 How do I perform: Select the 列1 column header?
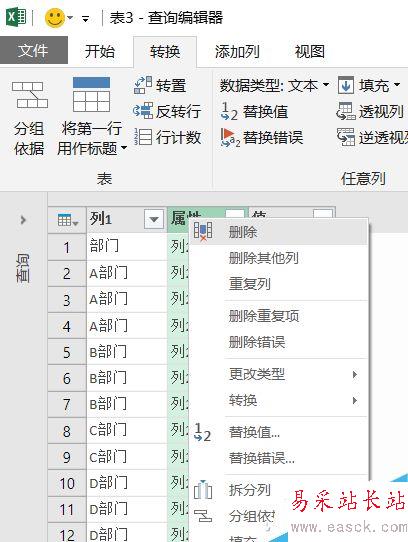[127, 219]
